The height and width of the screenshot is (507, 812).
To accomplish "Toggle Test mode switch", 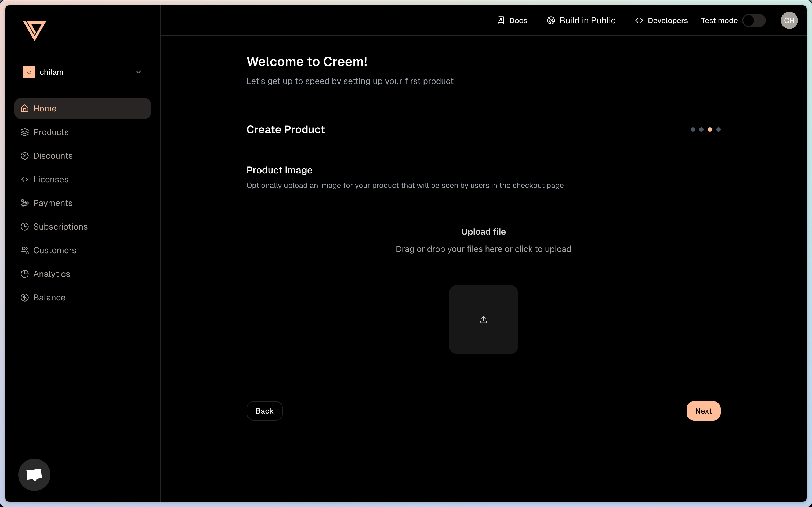I will click(x=754, y=20).
